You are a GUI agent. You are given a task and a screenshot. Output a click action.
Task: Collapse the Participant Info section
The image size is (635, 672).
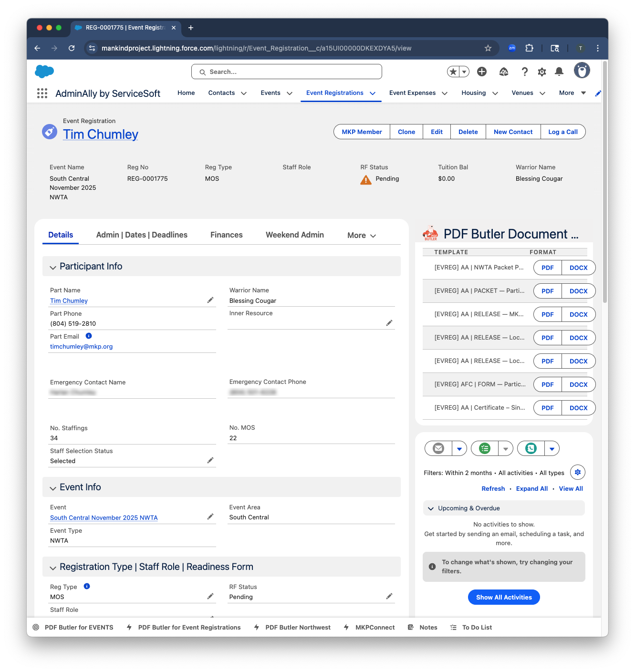tap(53, 267)
